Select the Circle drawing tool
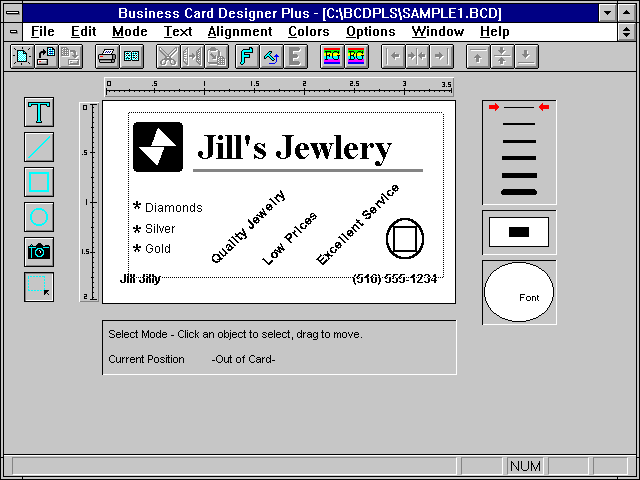Viewport: 640px width, 480px height. [x=39, y=217]
